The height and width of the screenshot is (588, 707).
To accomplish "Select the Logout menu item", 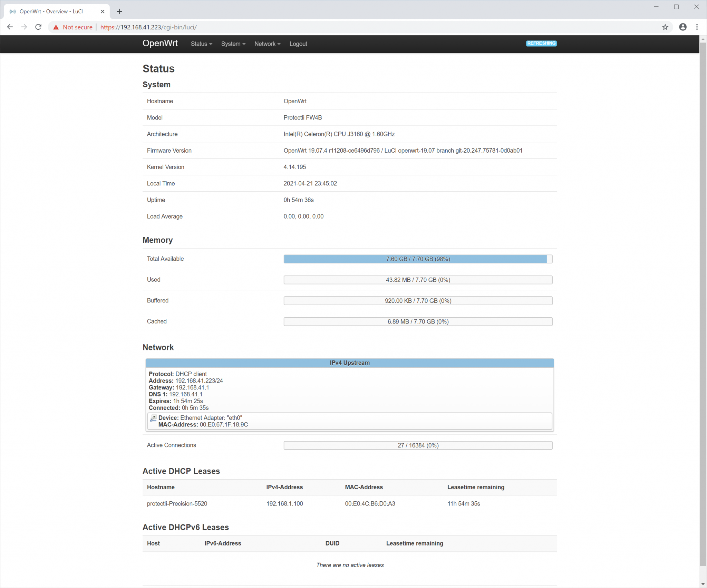I will click(298, 44).
